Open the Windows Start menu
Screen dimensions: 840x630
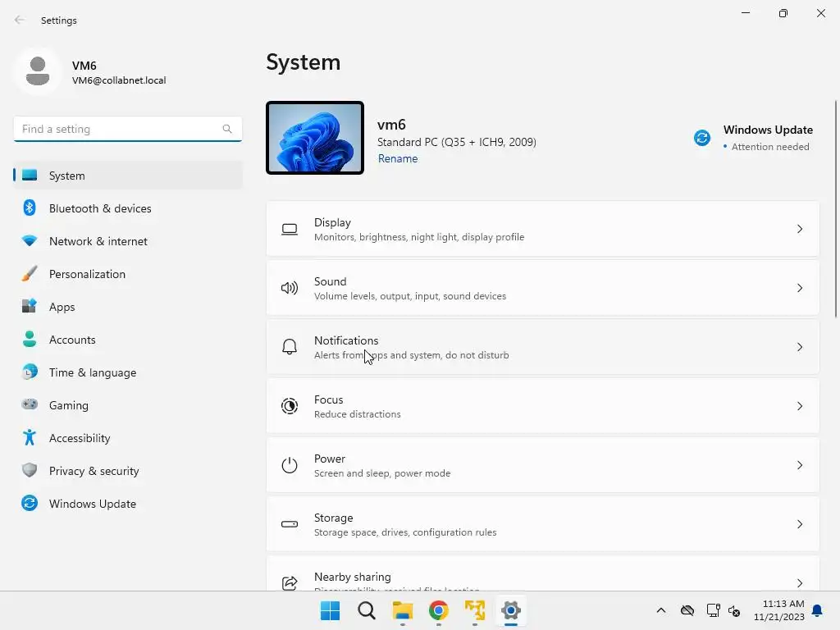pyautogui.click(x=330, y=610)
